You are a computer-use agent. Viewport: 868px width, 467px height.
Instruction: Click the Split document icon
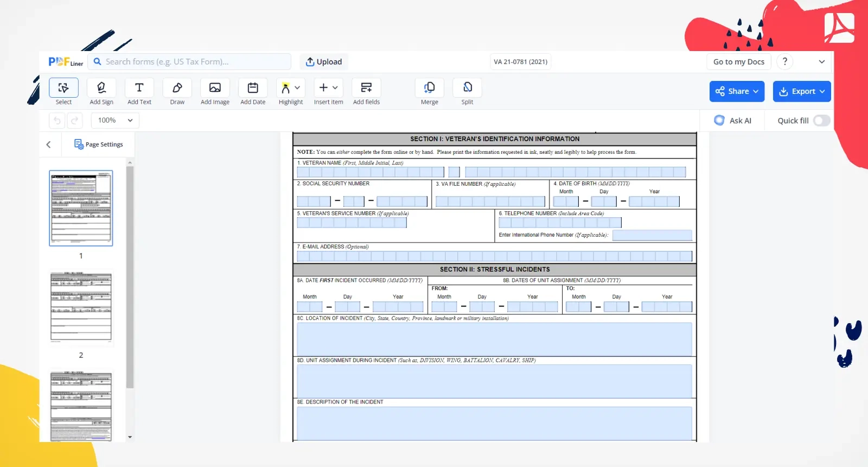[x=468, y=87]
